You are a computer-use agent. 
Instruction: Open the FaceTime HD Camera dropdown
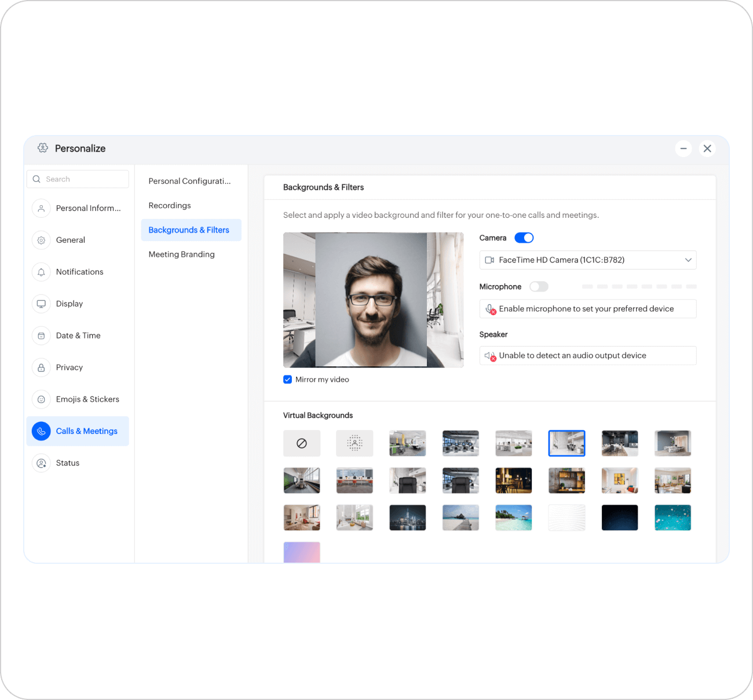(x=588, y=260)
